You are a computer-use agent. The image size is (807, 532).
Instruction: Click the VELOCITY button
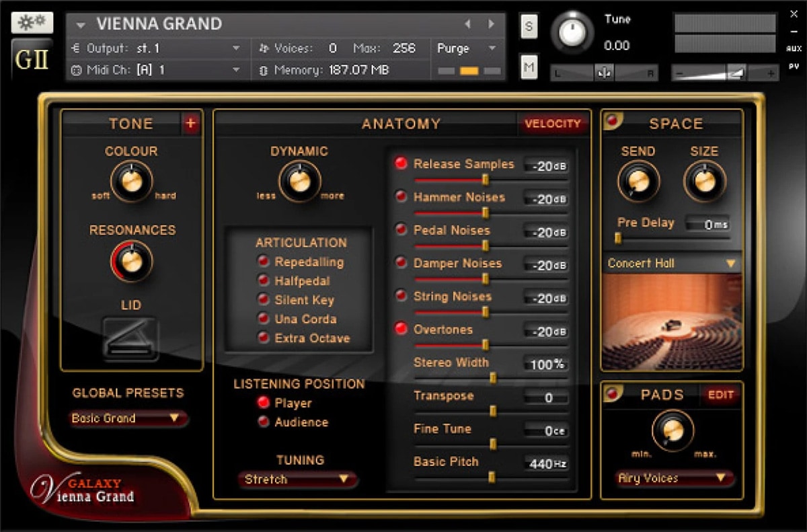552,124
